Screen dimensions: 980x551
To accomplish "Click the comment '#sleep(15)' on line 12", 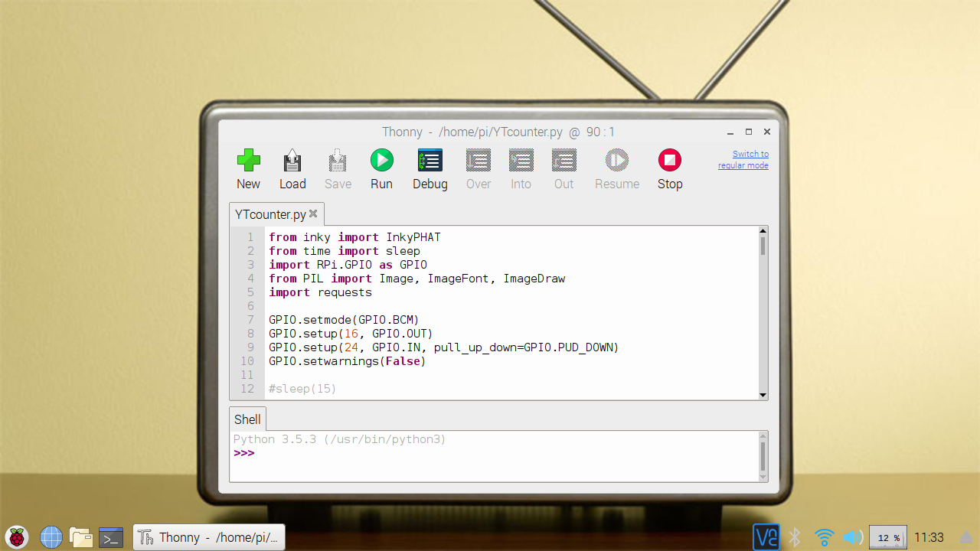I will (302, 389).
